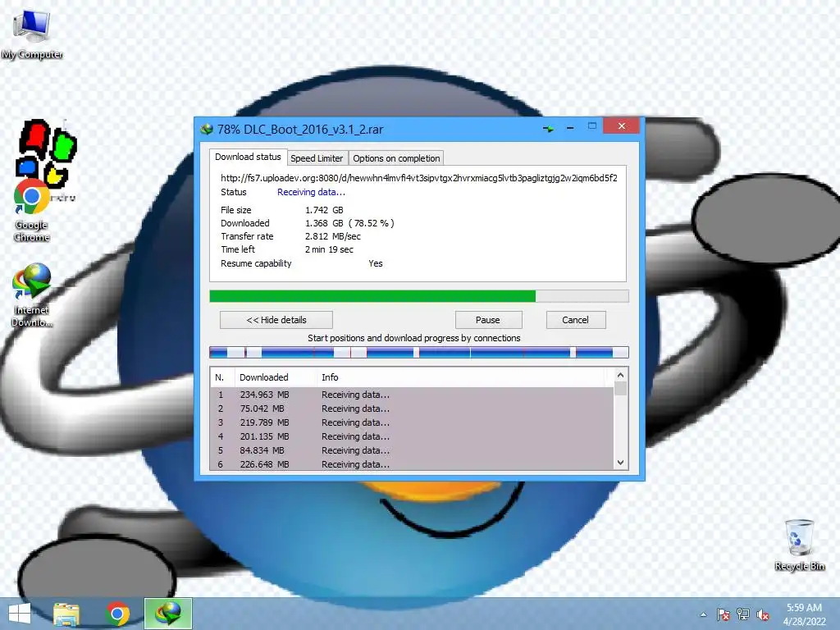This screenshot has width=840, height=630.
Task: Show hidden tray icons arrow
Action: click(x=703, y=615)
